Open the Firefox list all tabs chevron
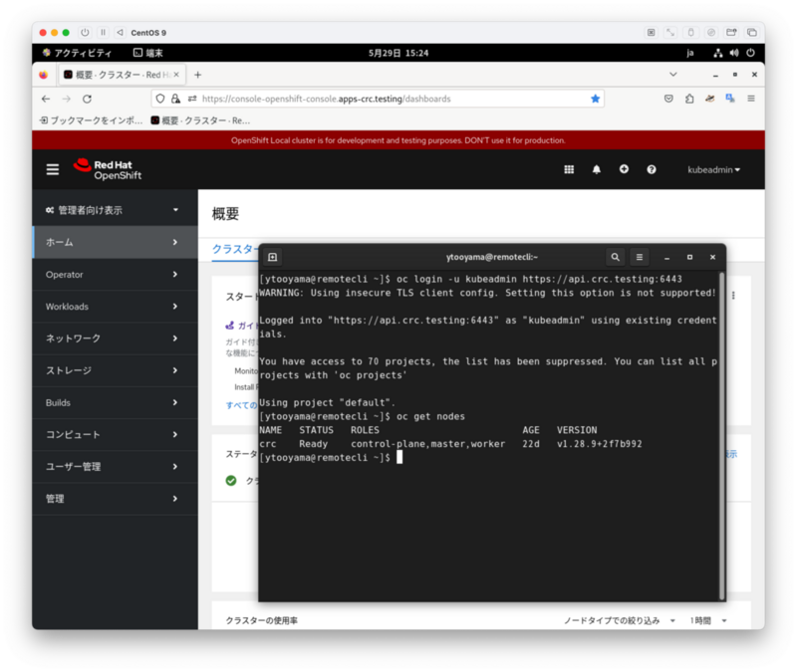 click(673, 74)
